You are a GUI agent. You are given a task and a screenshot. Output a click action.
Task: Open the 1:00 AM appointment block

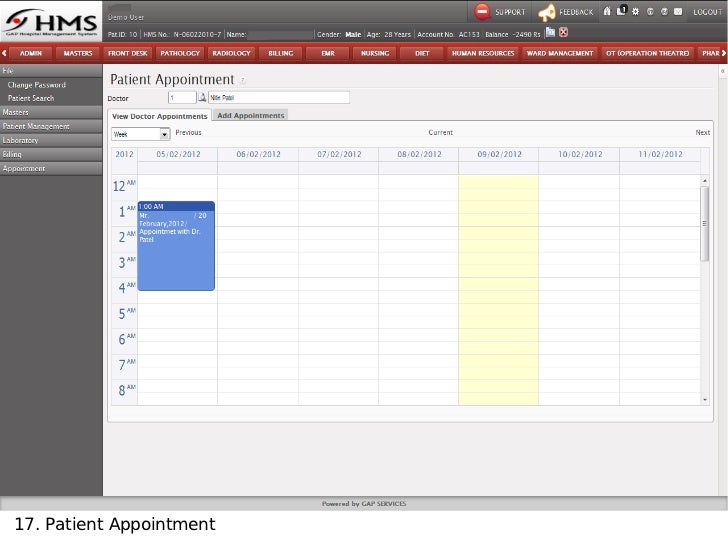coord(176,246)
